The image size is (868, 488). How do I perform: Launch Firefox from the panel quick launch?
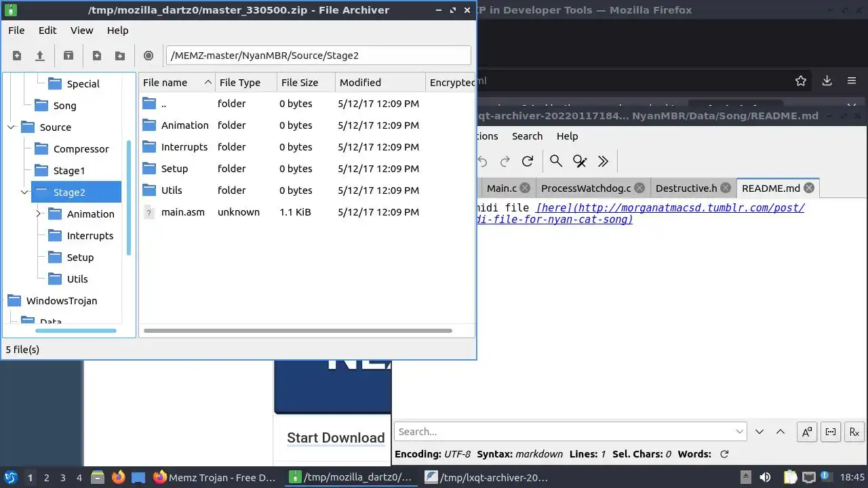tap(119, 478)
